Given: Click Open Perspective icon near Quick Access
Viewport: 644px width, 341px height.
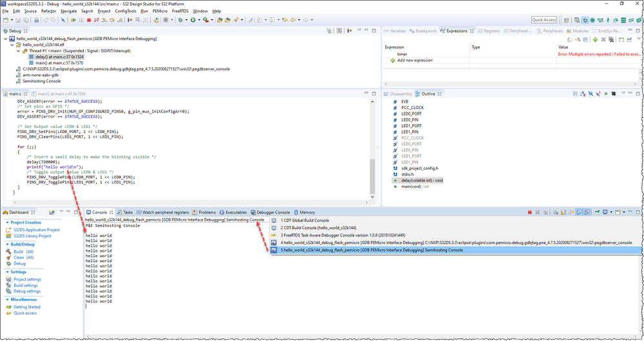Looking at the screenshot, I should pos(567,20).
